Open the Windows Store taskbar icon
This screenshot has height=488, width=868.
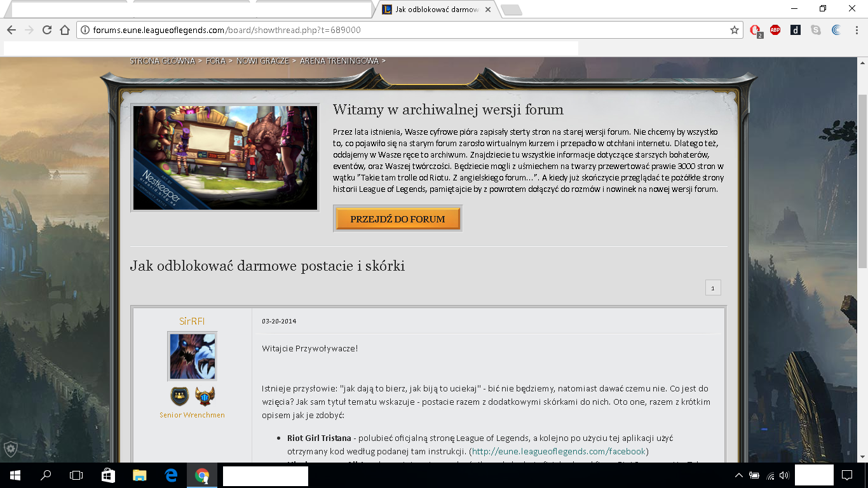coord(108,475)
